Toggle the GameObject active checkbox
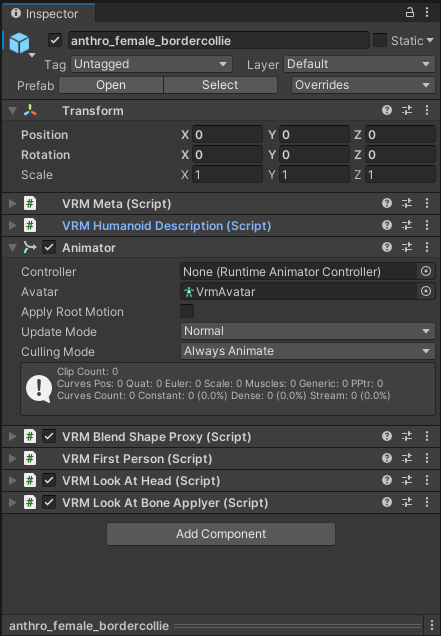This screenshot has height=636, width=441. click(55, 40)
